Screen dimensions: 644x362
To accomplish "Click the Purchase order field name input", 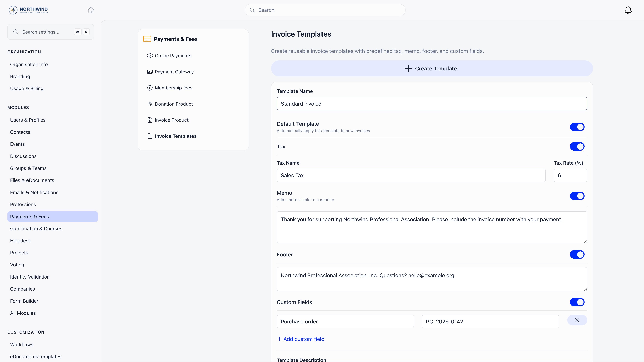I will [345, 322].
